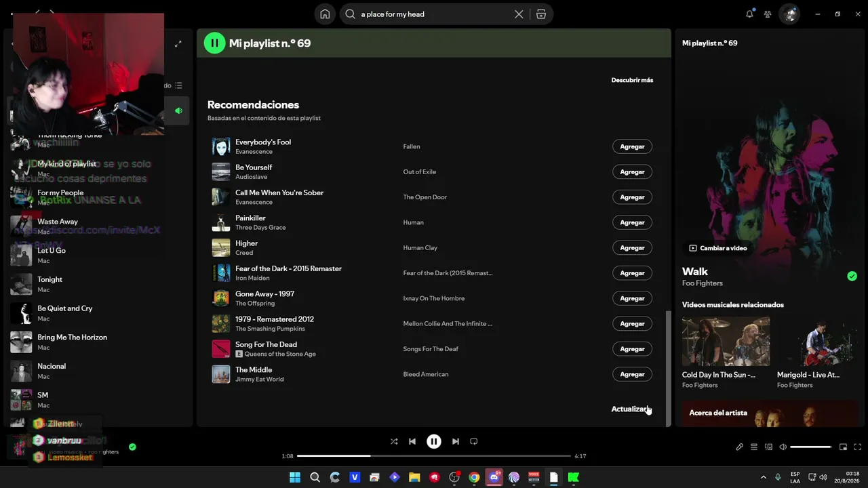Viewport: 868px width, 488px height.
Task: Add 'Call Me When You're Sober' via Agregar
Action: pos(632,197)
